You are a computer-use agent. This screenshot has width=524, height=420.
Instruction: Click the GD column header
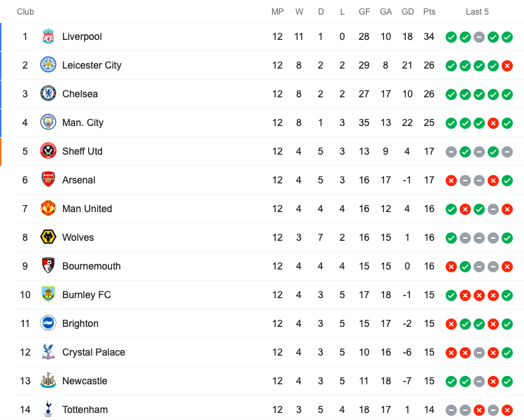click(x=407, y=12)
